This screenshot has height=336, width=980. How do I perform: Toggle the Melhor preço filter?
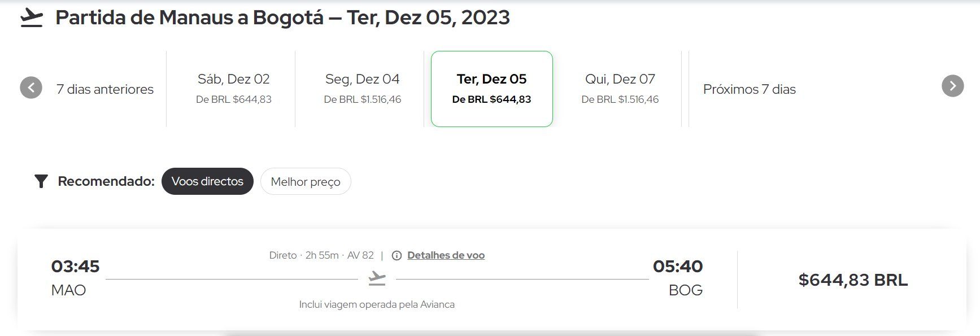tap(306, 182)
